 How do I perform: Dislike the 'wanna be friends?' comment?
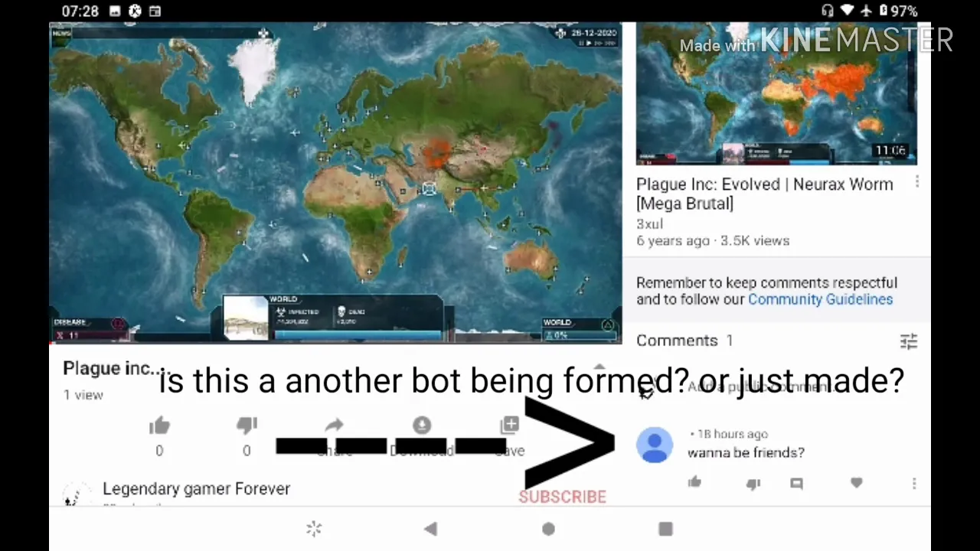(x=753, y=484)
